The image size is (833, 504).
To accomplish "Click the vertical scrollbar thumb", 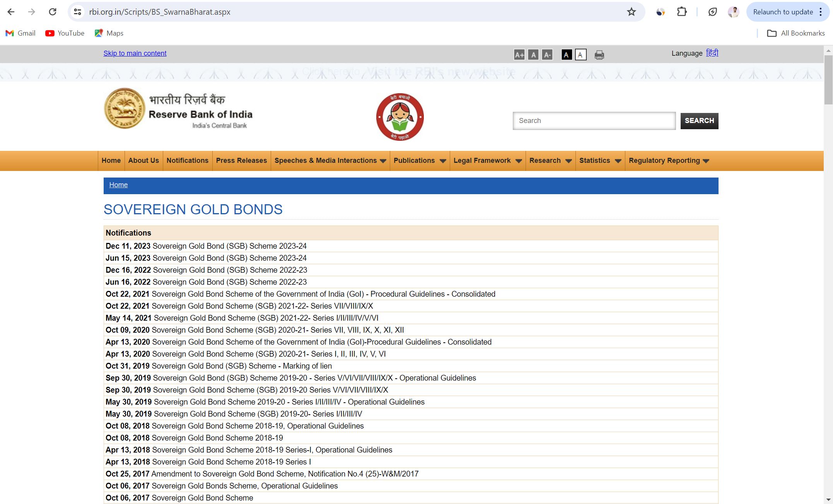I will click(828, 80).
